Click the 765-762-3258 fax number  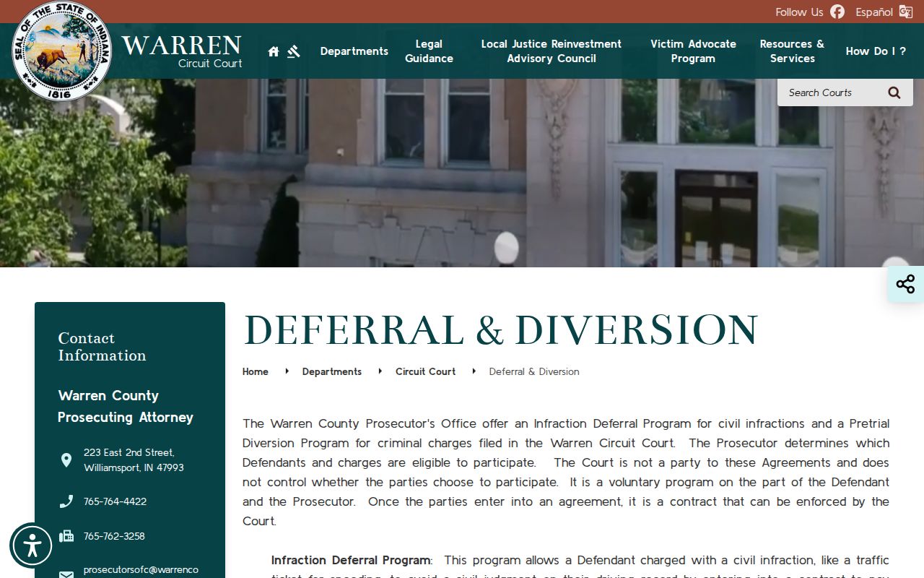pyautogui.click(x=114, y=536)
